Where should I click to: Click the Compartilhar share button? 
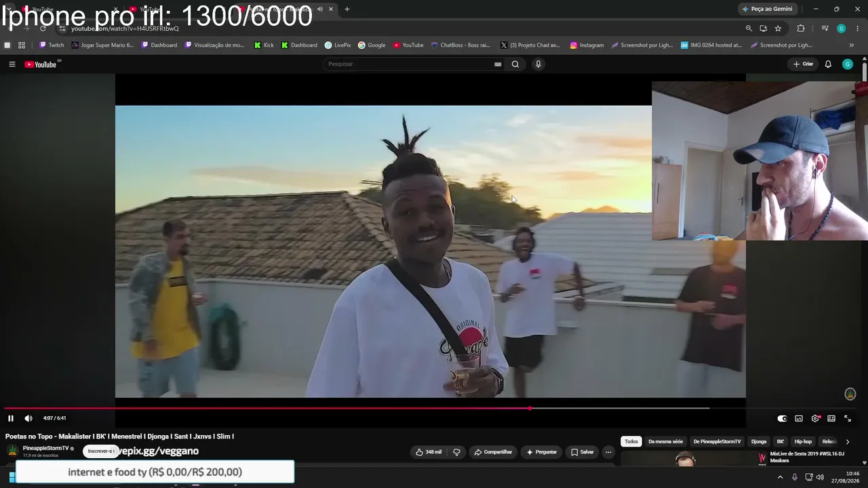pyautogui.click(x=493, y=452)
